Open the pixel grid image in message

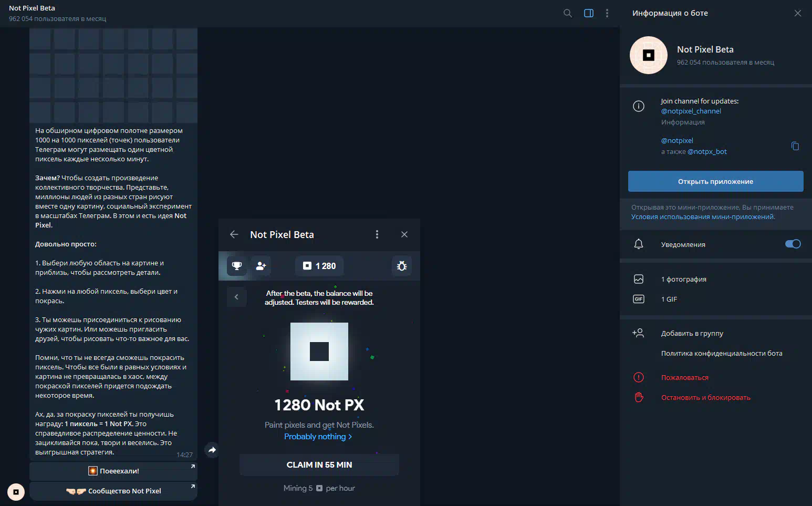click(113, 75)
